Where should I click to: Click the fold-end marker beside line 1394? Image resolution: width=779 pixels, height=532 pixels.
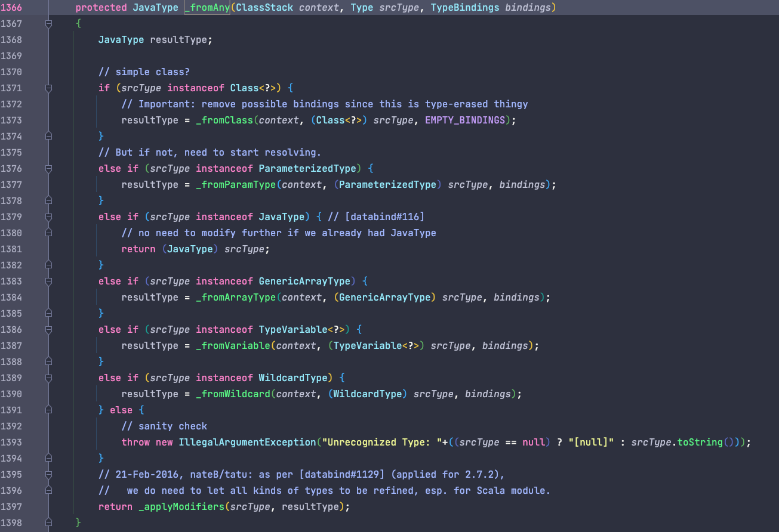click(49, 458)
